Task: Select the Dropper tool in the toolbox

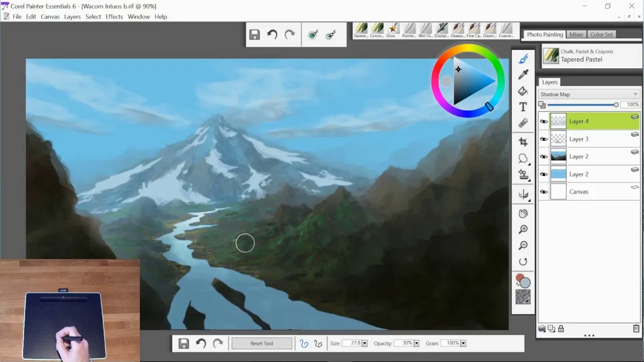Action: click(523, 74)
